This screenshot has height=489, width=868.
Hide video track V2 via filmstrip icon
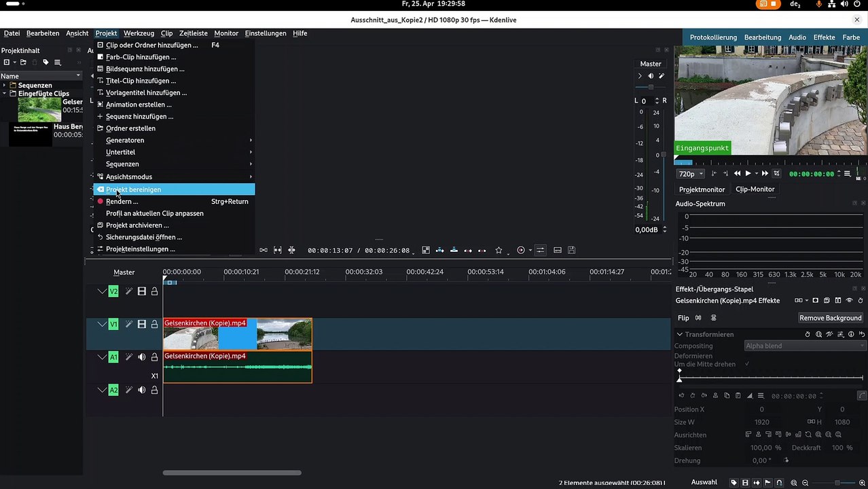tap(141, 291)
